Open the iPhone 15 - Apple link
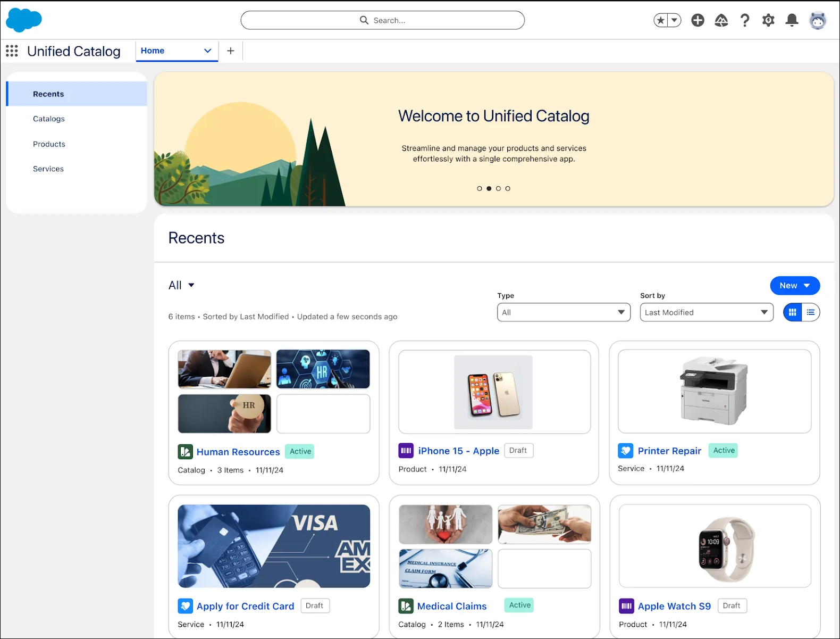The image size is (840, 639). pyautogui.click(x=459, y=451)
